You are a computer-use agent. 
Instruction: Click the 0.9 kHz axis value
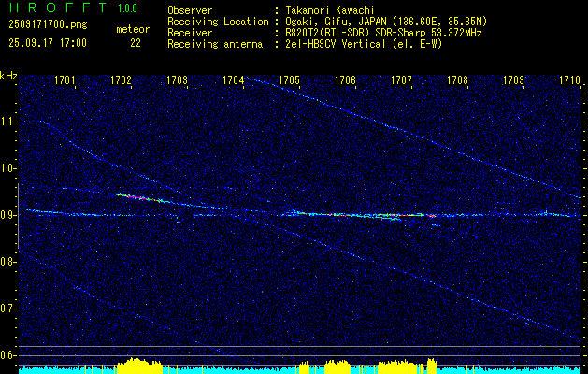tap(7, 215)
